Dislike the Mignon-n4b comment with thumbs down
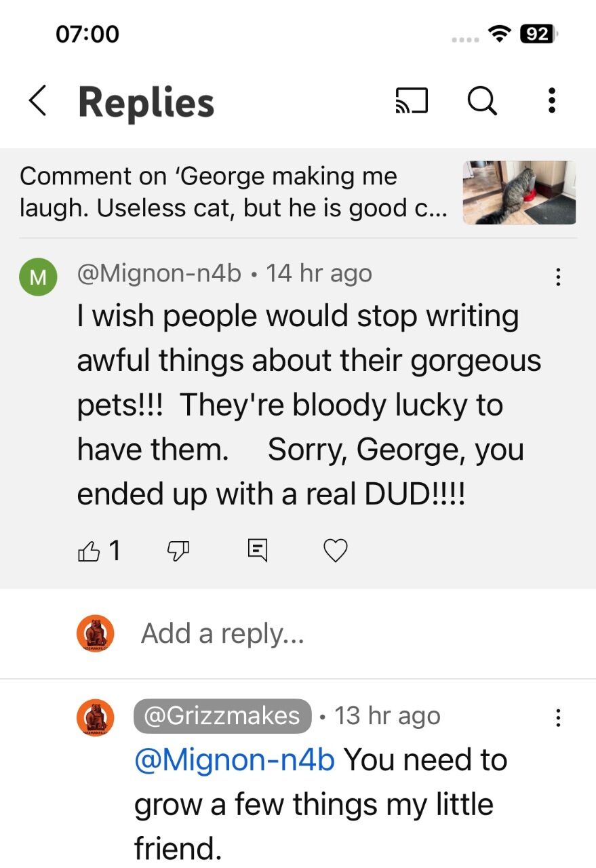 (178, 551)
